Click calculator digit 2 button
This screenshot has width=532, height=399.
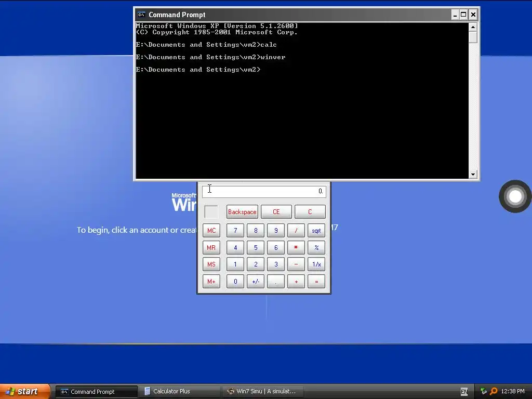(256, 264)
